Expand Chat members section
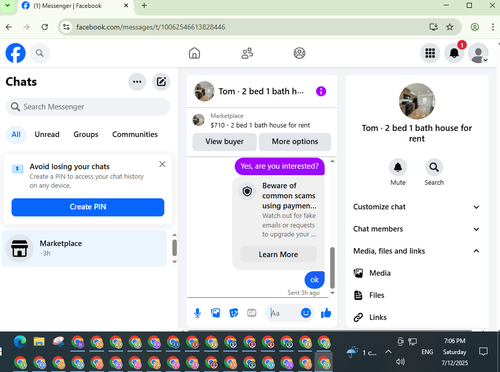The height and width of the screenshot is (372, 500). click(x=417, y=229)
